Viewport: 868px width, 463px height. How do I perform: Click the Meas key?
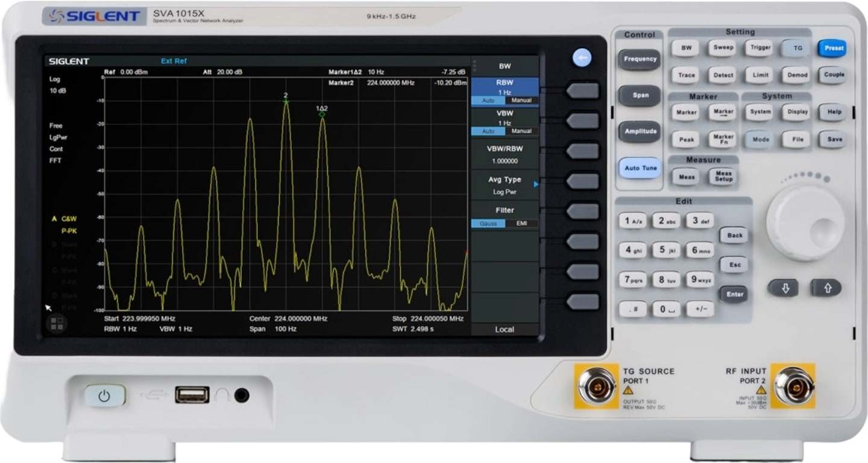pos(686,177)
